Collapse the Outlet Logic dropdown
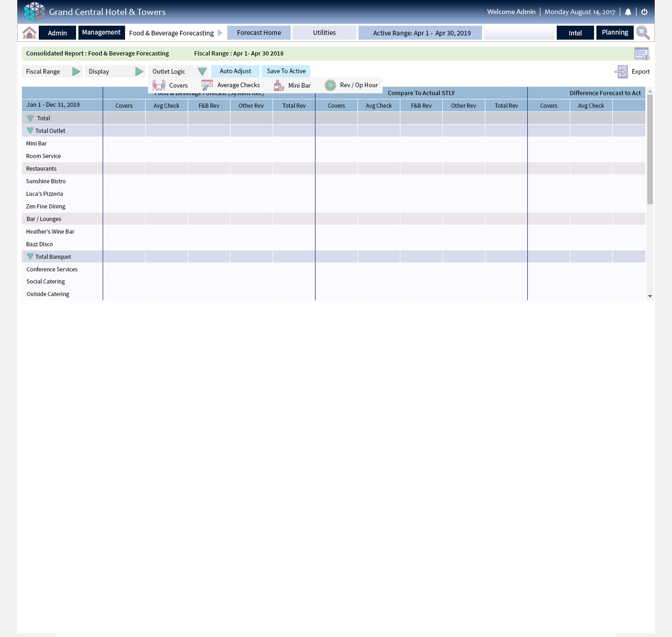The height and width of the screenshot is (637, 672). click(202, 71)
